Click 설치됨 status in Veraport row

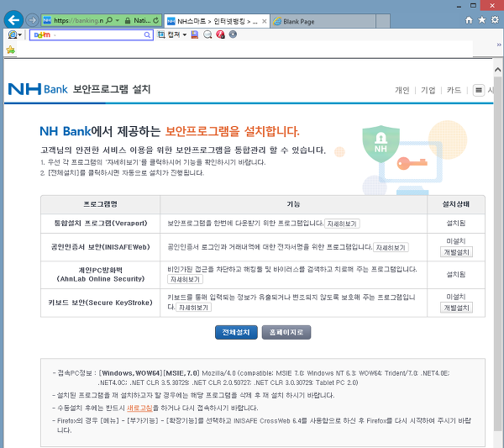tap(456, 224)
